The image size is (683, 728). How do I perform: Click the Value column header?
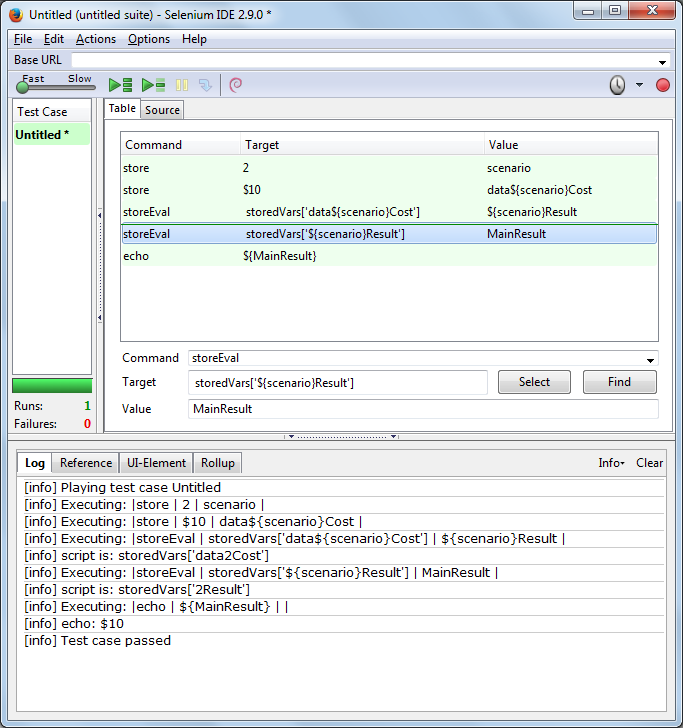pos(571,145)
